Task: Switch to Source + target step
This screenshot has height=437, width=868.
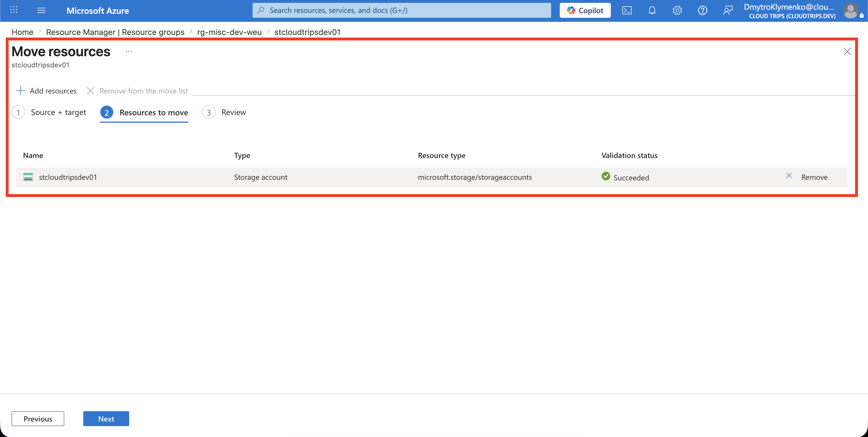Action: (x=49, y=112)
